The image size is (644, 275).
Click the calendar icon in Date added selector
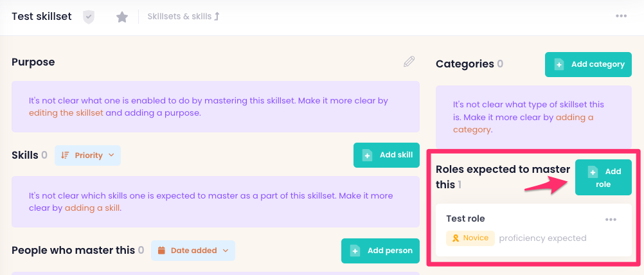[x=161, y=250]
